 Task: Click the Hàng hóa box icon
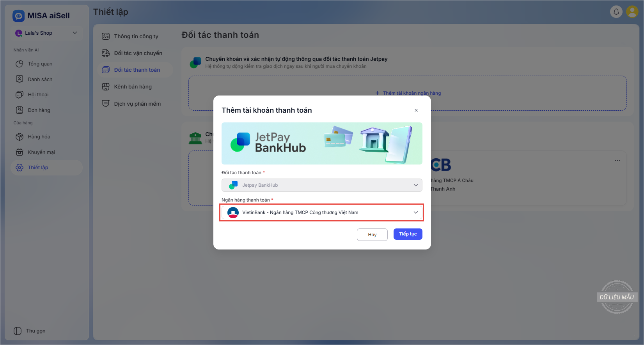20,137
